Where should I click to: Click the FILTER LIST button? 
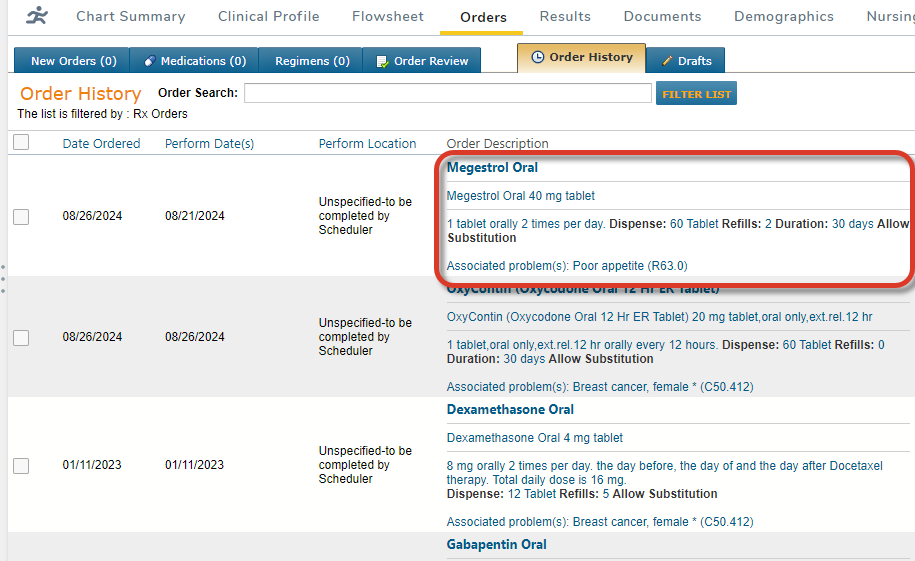696,93
